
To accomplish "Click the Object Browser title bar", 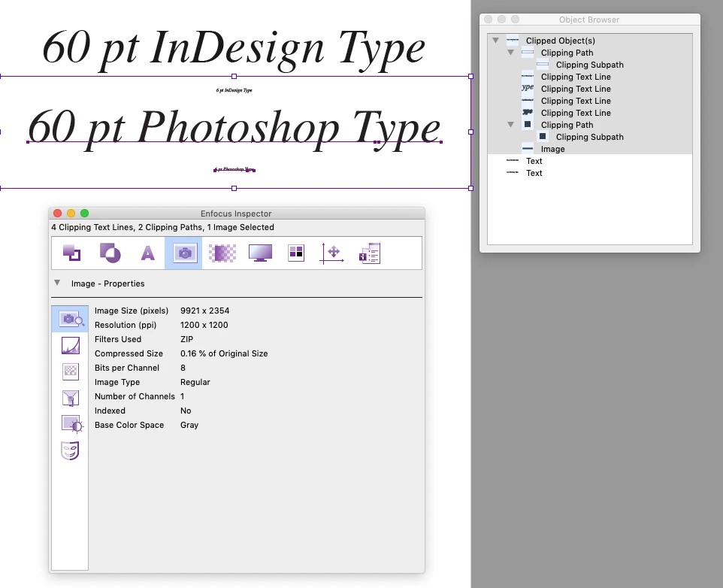I will coord(590,20).
